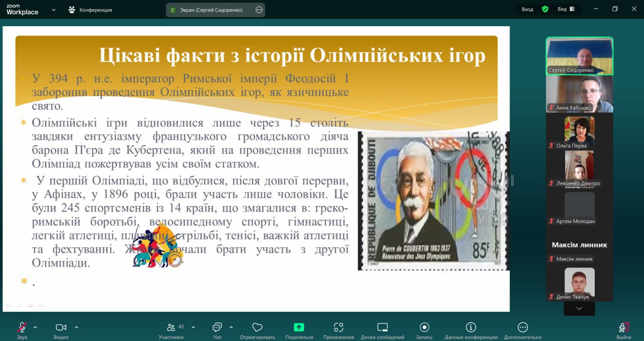Click the Вход sign-in button
Screen dimensions: 644x341
pyautogui.click(x=527, y=9)
